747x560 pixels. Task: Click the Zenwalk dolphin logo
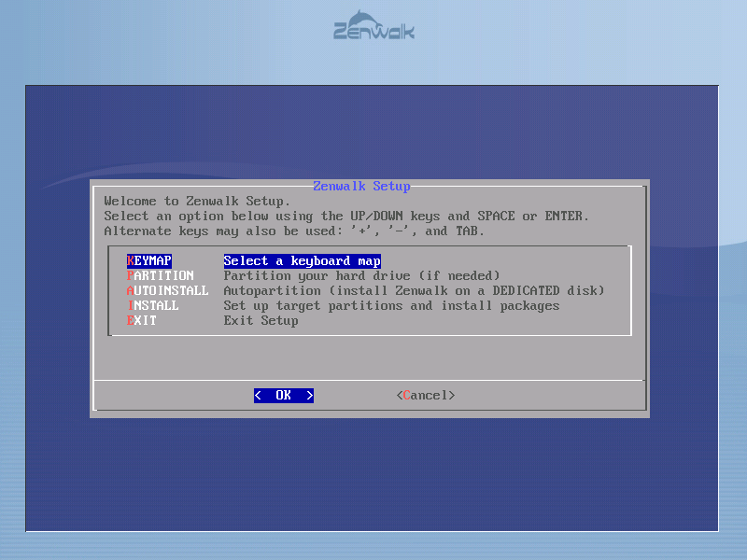pyautogui.click(x=374, y=25)
